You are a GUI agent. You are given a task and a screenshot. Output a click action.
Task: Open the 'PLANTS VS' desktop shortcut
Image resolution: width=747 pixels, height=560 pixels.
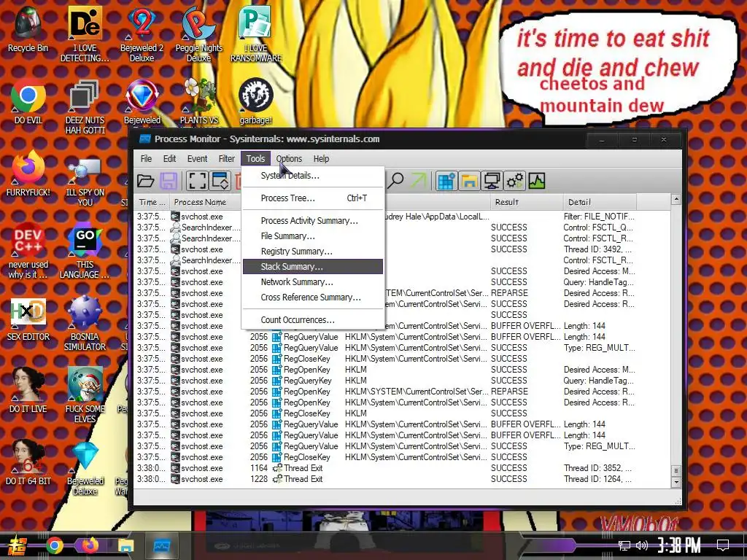pyautogui.click(x=198, y=102)
